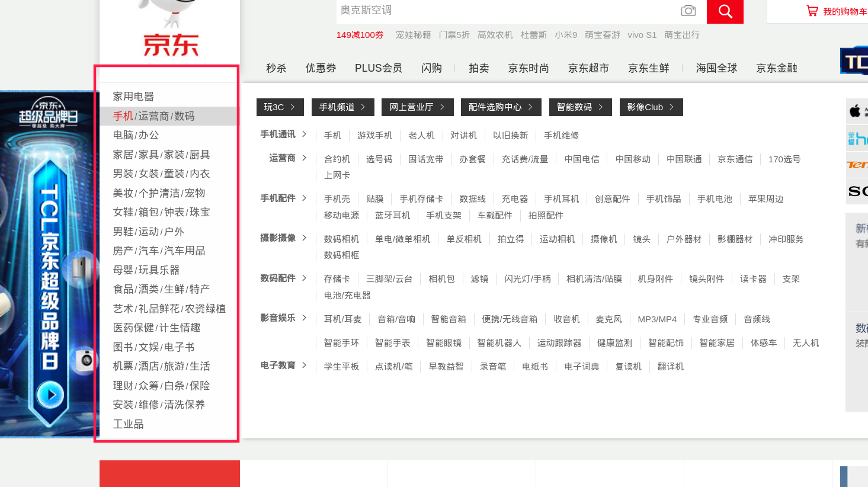Open 中国移动 carrier link
The width and height of the screenshot is (868, 487).
click(x=633, y=159)
